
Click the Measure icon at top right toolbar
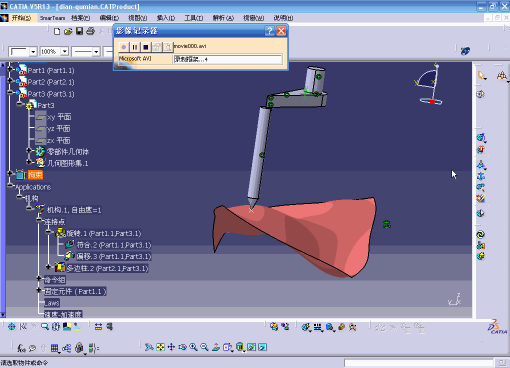502,76
